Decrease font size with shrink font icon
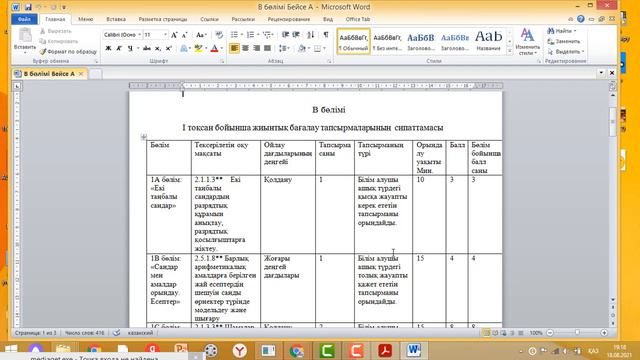640x360 pixels. pyautogui.click(x=184, y=35)
